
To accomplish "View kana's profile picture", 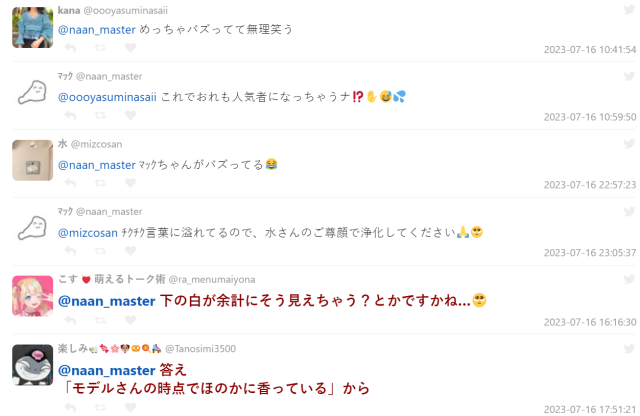I will coord(32,26).
